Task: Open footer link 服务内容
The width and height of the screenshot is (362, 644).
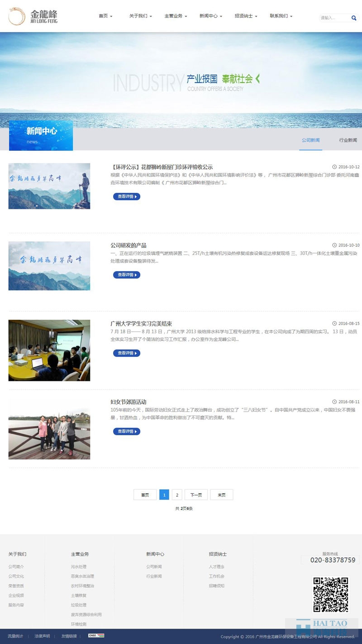Action: (x=16, y=605)
